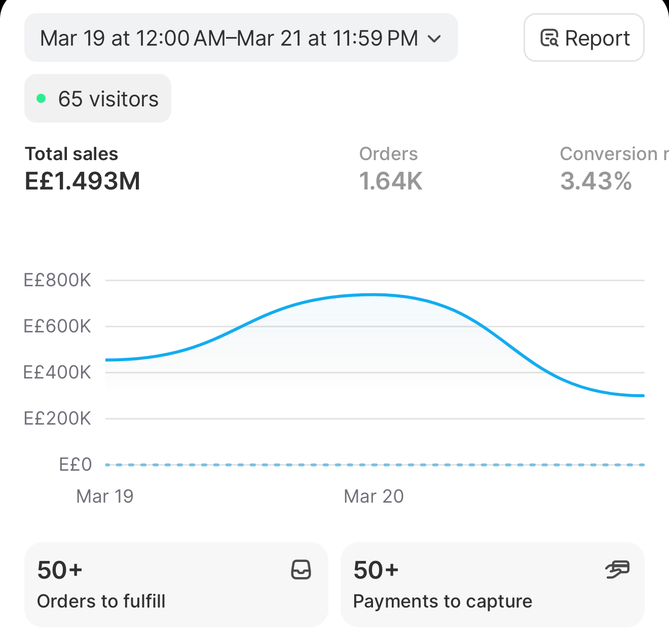This screenshot has height=644, width=669.
Task: Click the E£800K axis gridline label
Action: click(57, 280)
